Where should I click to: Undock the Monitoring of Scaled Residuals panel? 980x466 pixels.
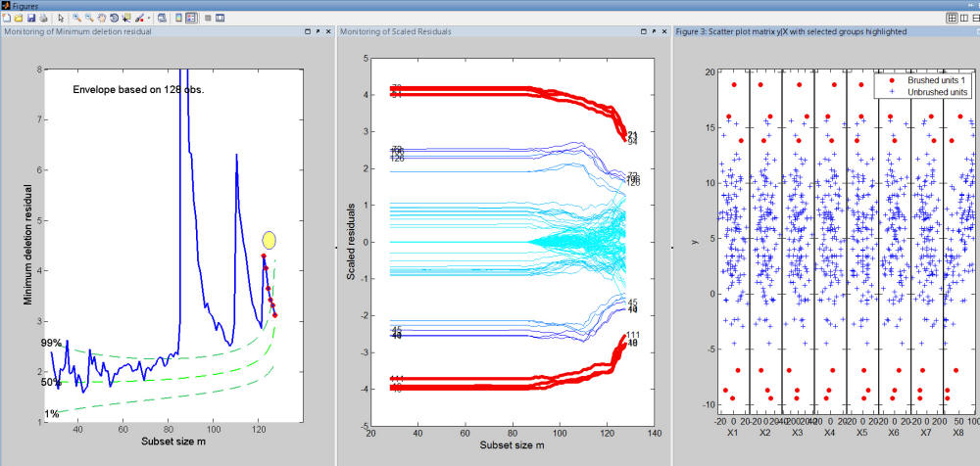pos(653,32)
